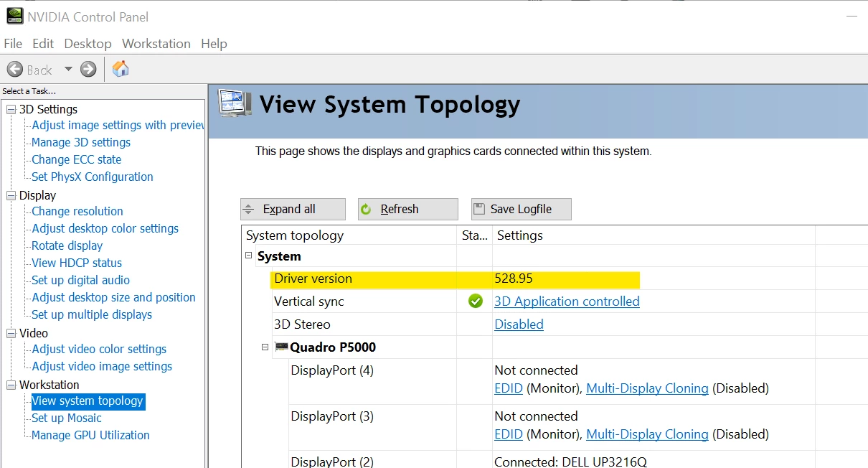Select Set up digital audio
This screenshot has height=468, width=868.
point(81,280)
